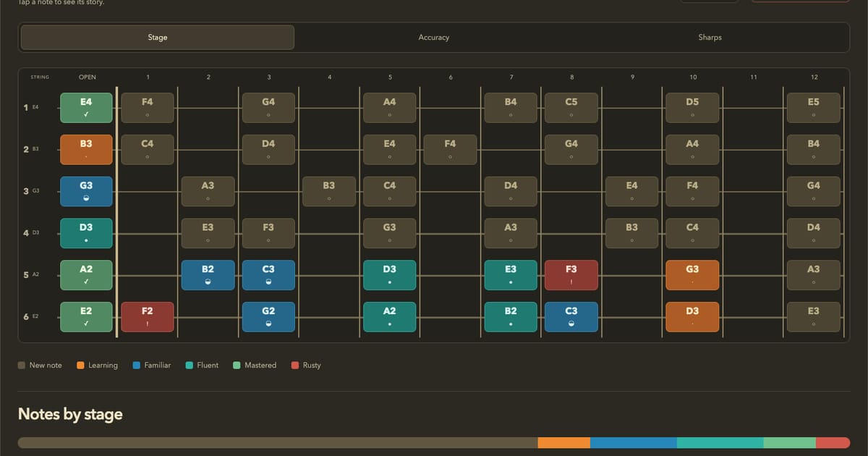The width and height of the screenshot is (868, 456).
Task: Select the blue C3 note on string 6
Action: (x=571, y=317)
